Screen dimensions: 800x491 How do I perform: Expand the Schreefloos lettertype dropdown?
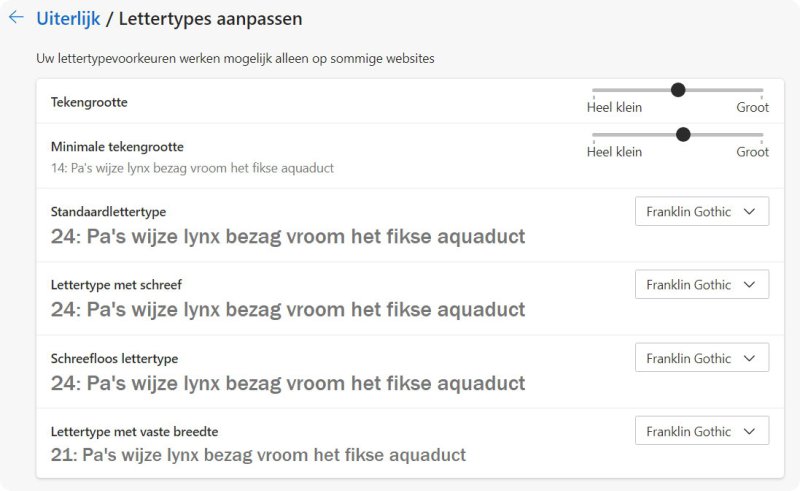coord(701,358)
